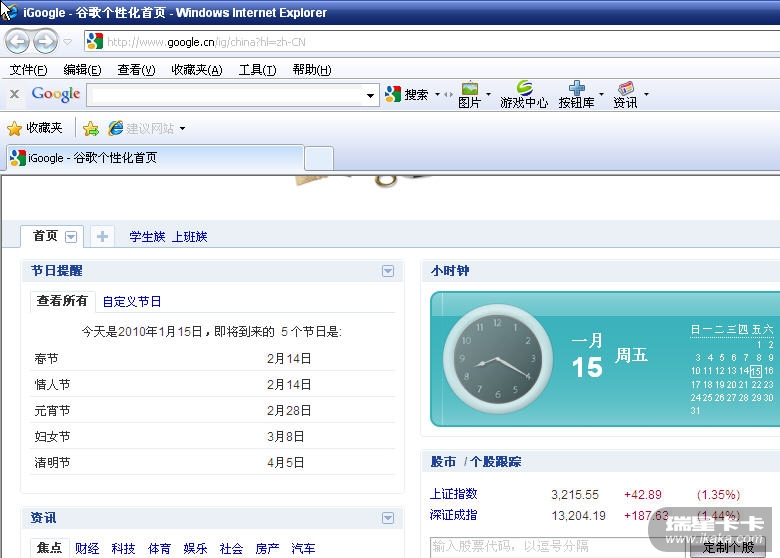Click the 元宵节 holiday row
The height and width of the screenshot is (558, 780).
coord(212,411)
